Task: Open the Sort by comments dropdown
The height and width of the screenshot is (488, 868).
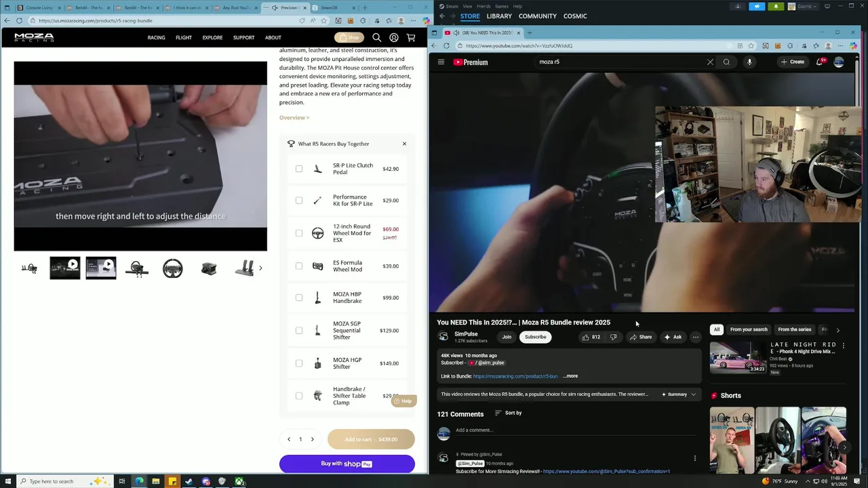Action: pos(508,413)
